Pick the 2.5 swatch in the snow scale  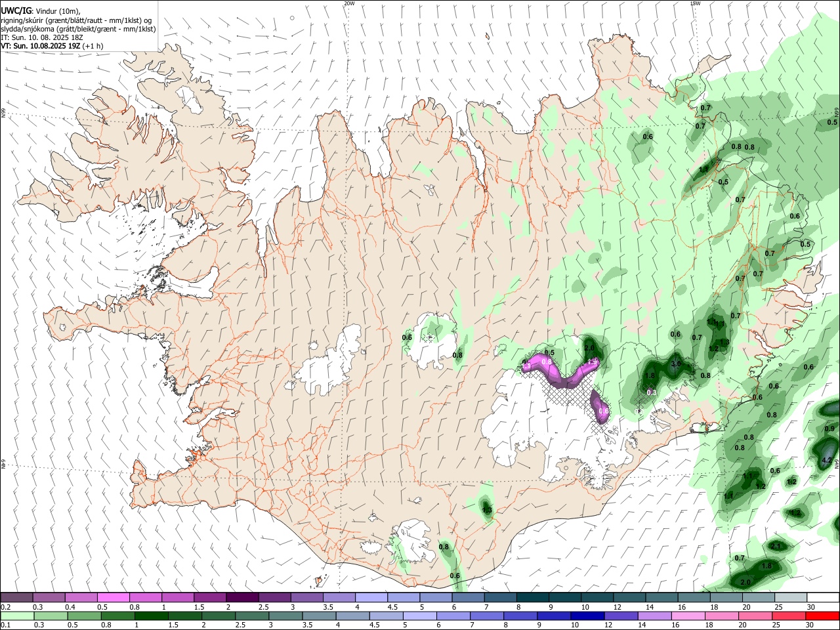tap(274, 597)
